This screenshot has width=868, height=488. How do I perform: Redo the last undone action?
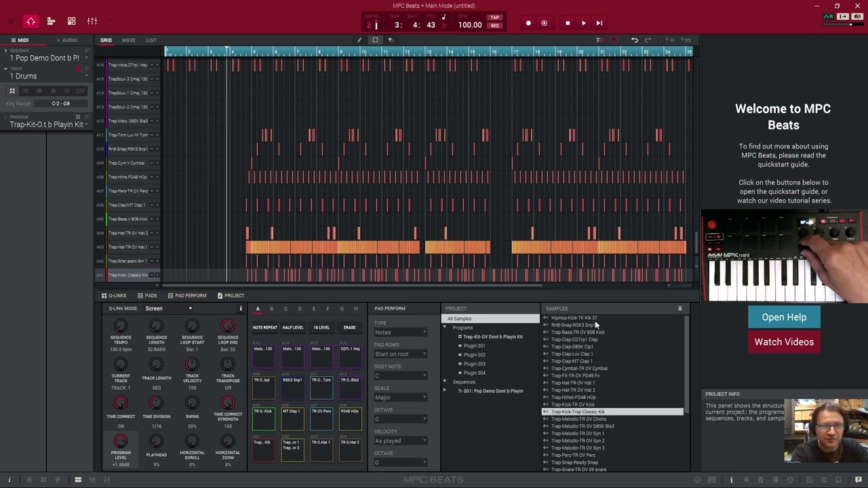648,40
